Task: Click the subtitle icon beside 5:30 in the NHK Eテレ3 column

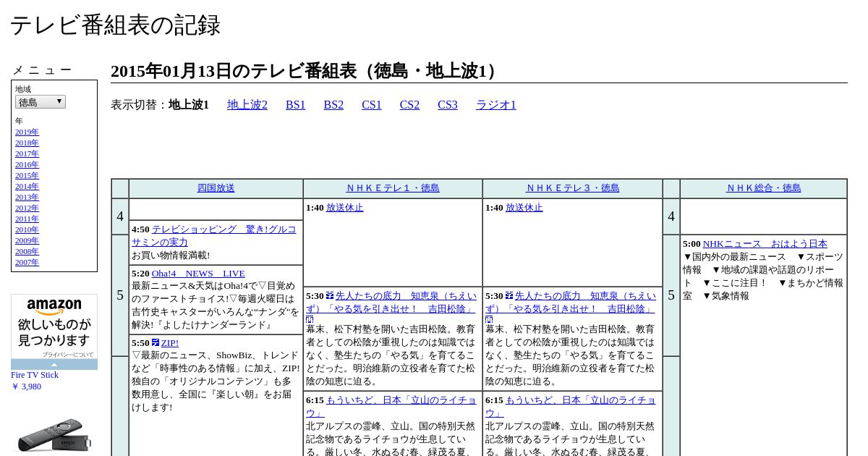Action: [509, 295]
